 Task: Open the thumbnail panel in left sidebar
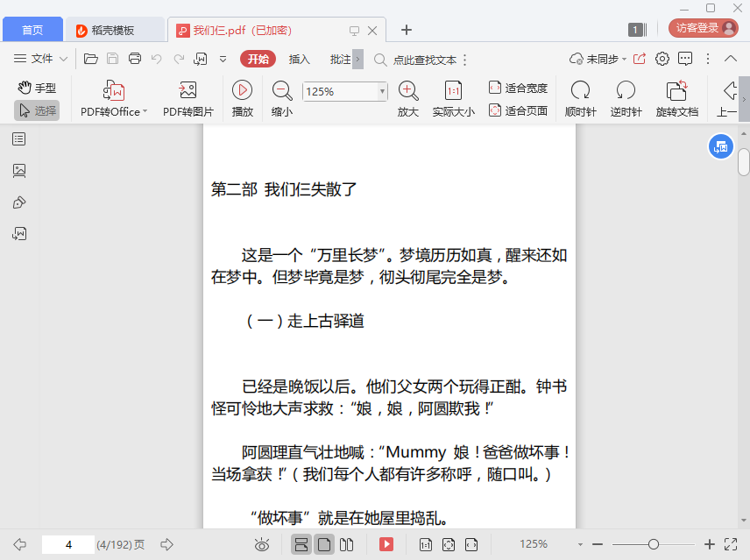click(19, 171)
